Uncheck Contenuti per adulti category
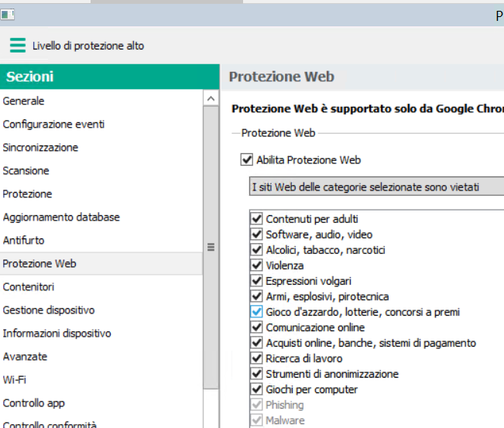The width and height of the screenshot is (504, 428). [x=257, y=219]
